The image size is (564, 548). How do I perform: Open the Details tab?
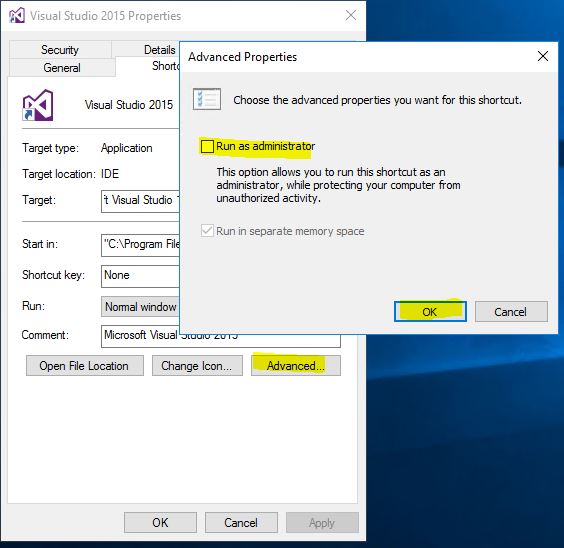pos(160,50)
